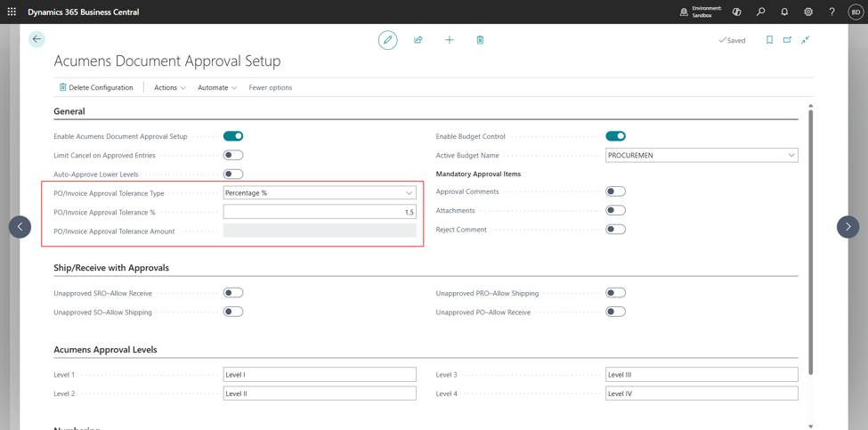Open the app launcher waffle icon
This screenshot has height=430, width=868.
pyautogui.click(x=12, y=12)
